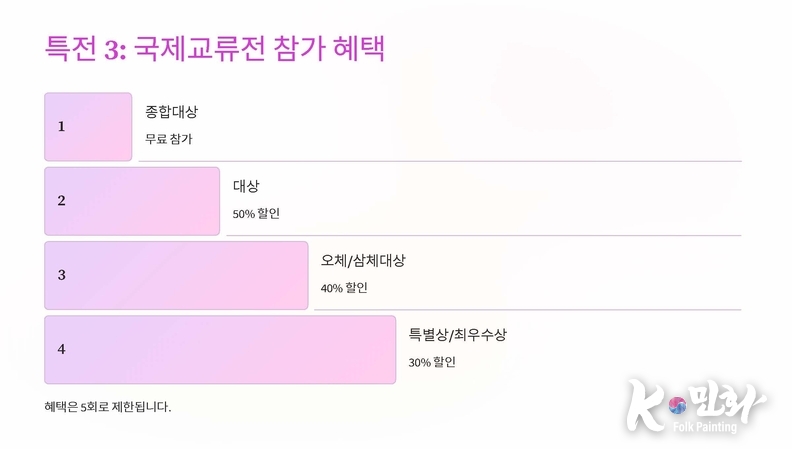Click the '50% 할인' text

point(256,214)
